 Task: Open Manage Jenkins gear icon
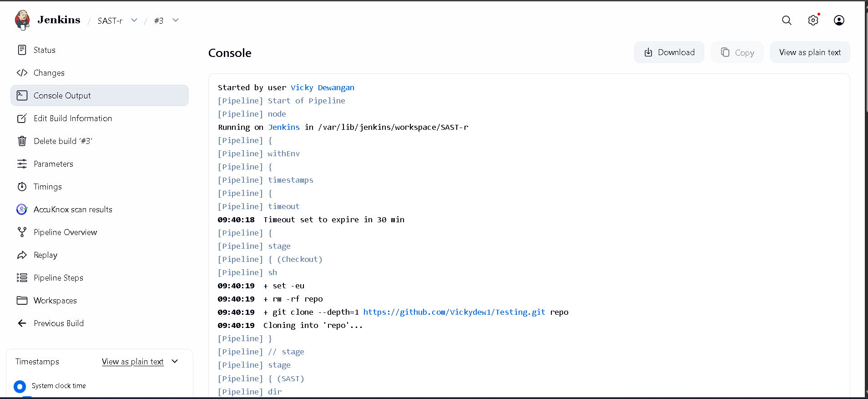coord(813,20)
